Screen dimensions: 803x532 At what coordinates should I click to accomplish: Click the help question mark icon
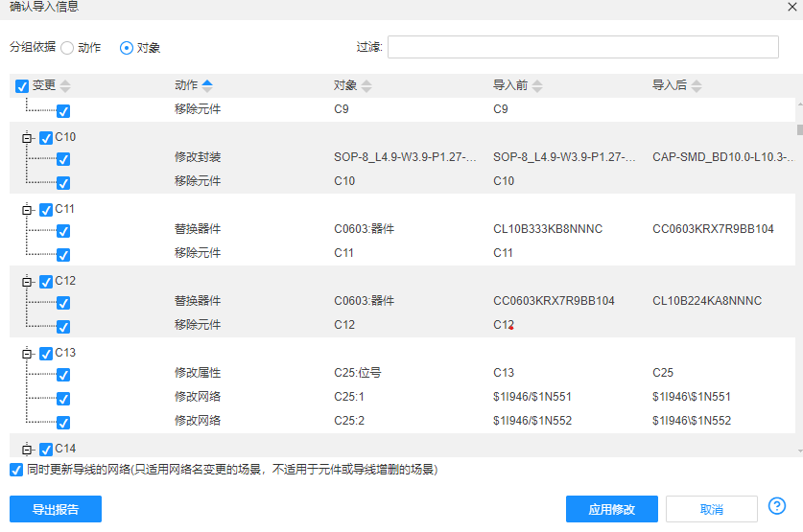[x=777, y=506]
